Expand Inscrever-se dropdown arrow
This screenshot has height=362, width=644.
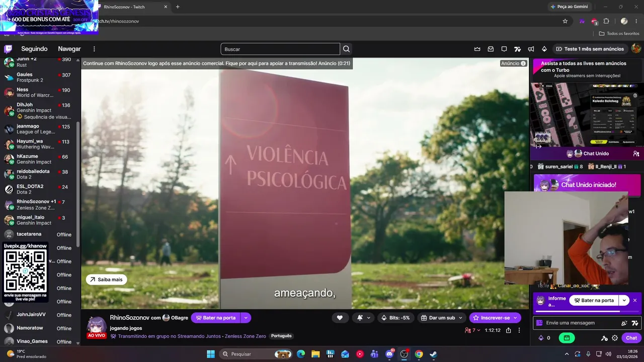click(x=516, y=318)
